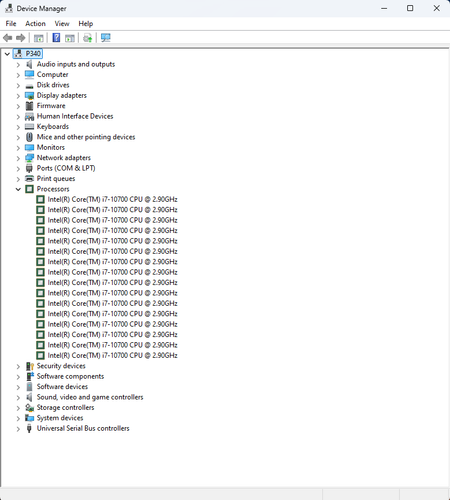Collapse the P340 root node
Viewport: 450px width, 500px height.
click(7, 54)
